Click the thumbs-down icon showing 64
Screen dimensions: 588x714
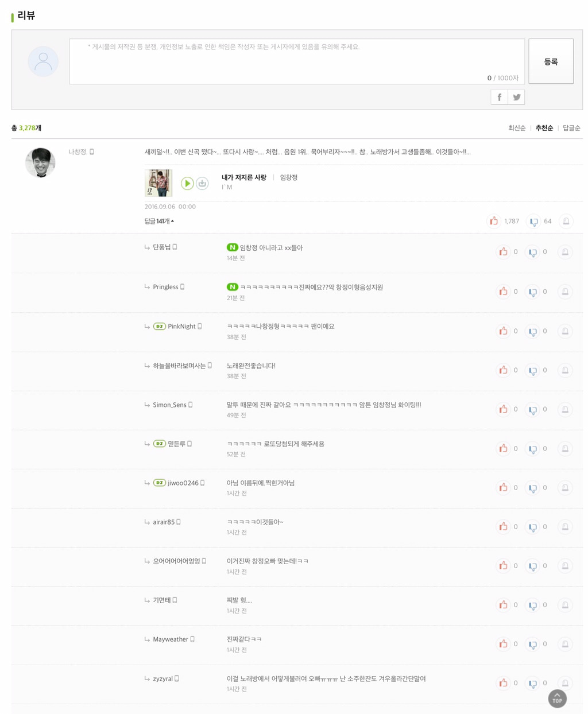(x=533, y=221)
